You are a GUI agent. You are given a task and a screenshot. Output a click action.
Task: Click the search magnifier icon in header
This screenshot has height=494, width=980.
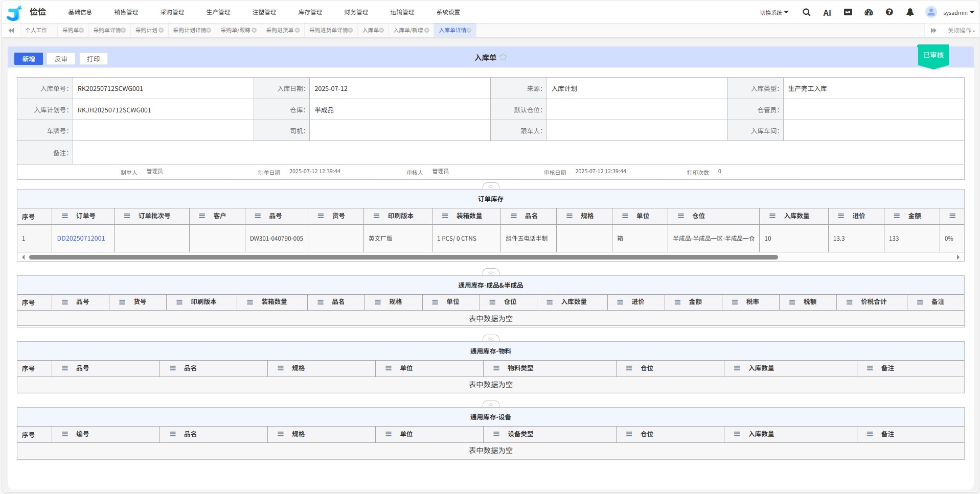point(806,12)
